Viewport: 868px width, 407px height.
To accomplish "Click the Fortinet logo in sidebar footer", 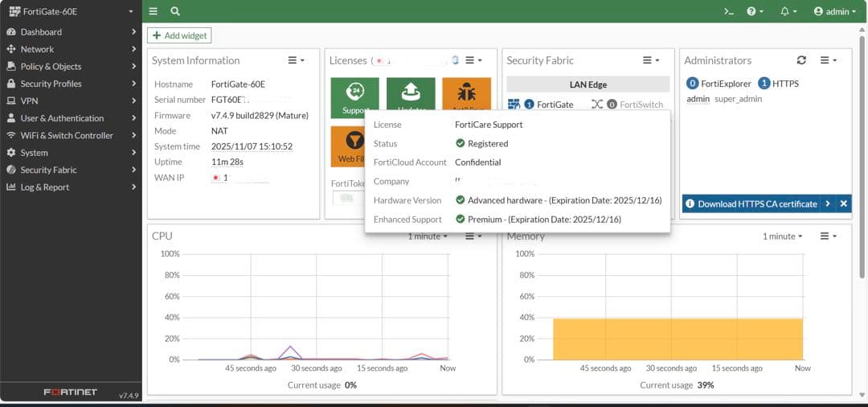I will (x=70, y=392).
